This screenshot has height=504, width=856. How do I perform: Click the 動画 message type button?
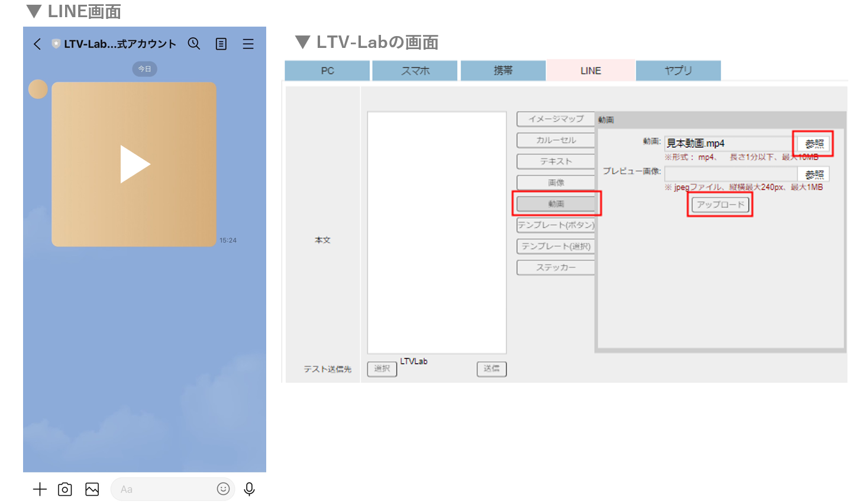(555, 204)
